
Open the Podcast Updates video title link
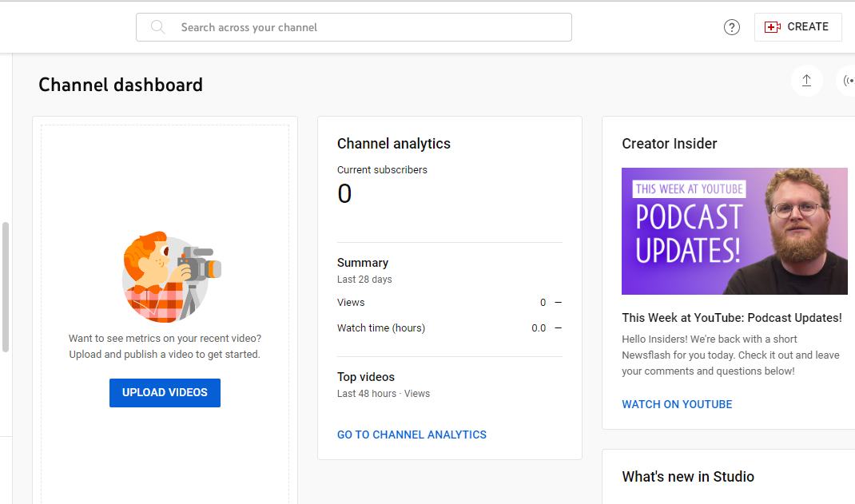(x=732, y=317)
